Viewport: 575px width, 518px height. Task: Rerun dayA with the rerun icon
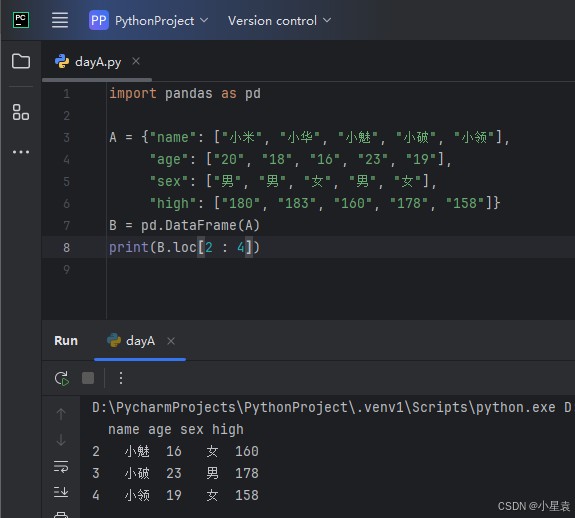pyautogui.click(x=62, y=378)
